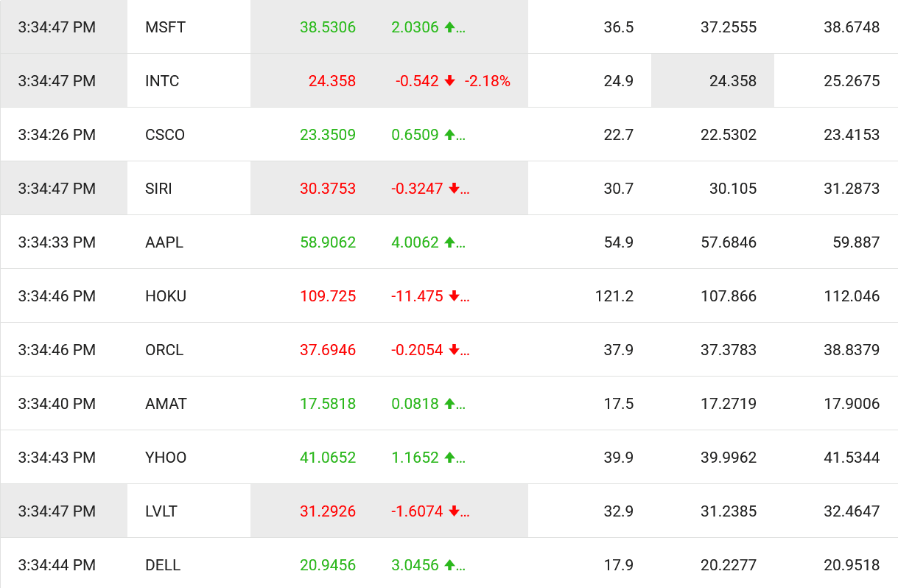Click CSCO price 23.3509
The image size is (898, 588).
tap(328, 135)
